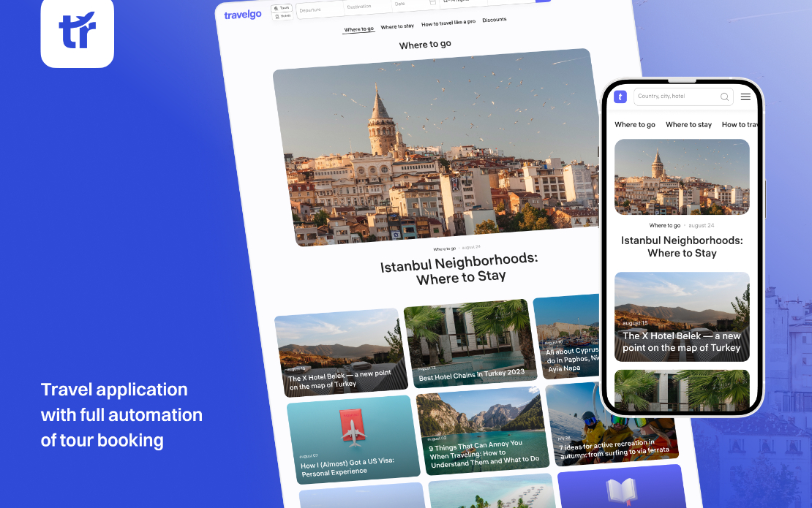Viewport: 812px width, 508px height.
Task: Click the Departure field on desktop page
Action: coord(318,10)
